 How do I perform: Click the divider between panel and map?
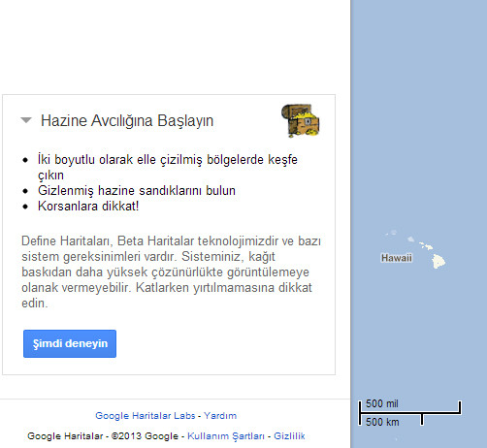(350, 224)
